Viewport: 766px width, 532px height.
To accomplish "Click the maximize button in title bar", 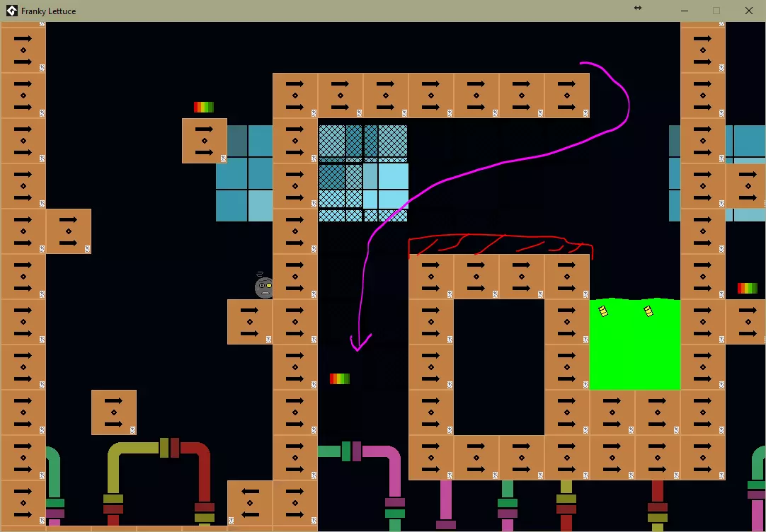I will point(716,11).
